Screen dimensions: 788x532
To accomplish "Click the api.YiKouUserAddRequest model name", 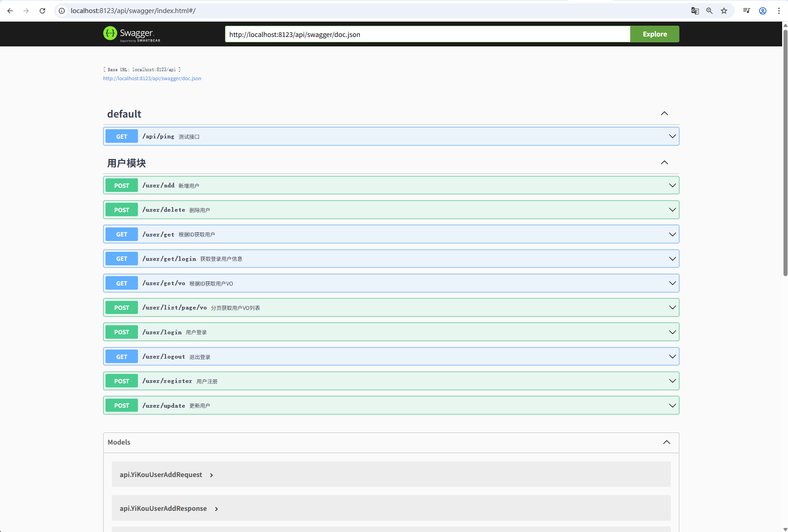I will [x=161, y=475].
